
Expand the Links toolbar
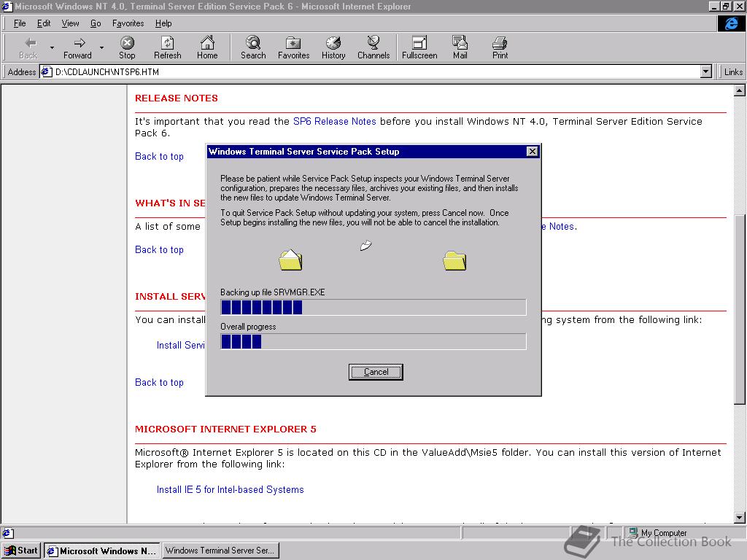[732, 72]
